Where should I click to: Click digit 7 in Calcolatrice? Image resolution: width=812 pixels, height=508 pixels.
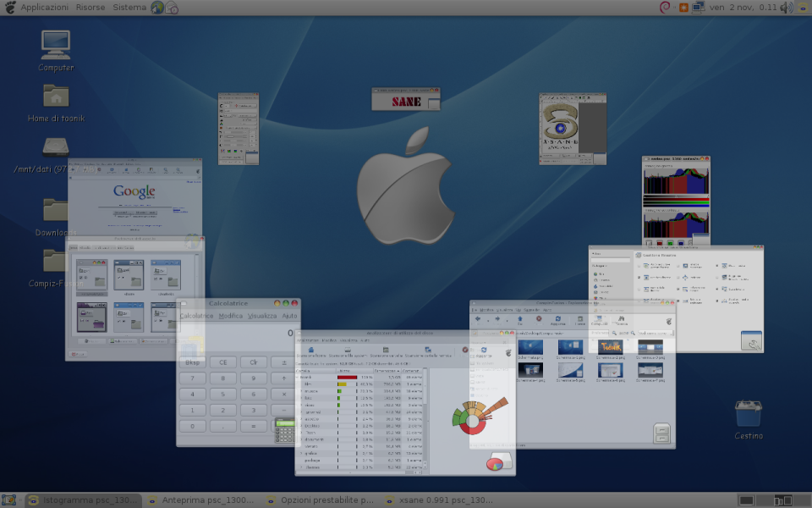(192, 378)
